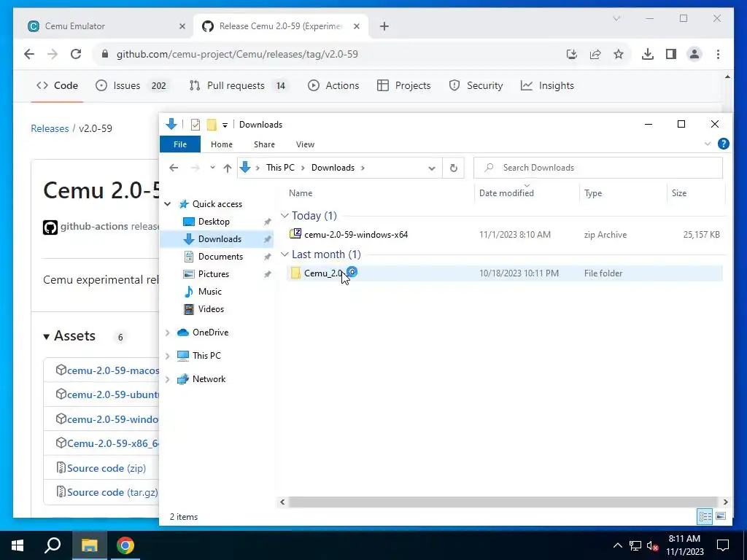This screenshot has width=747, height=560.
Task: Download Source code (tar.gz)
Action: tap(112, 493)
